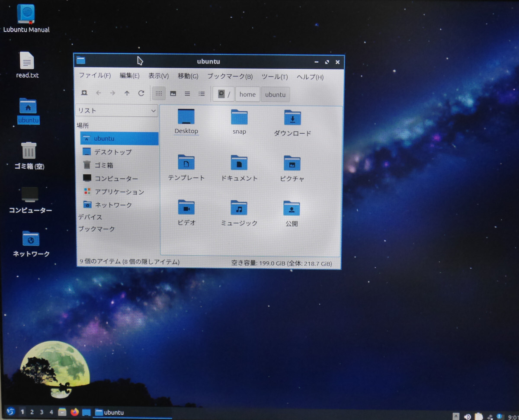The image size is (519, 420).
Task: Click the blue notification tray icon
Action: point(500,416)
